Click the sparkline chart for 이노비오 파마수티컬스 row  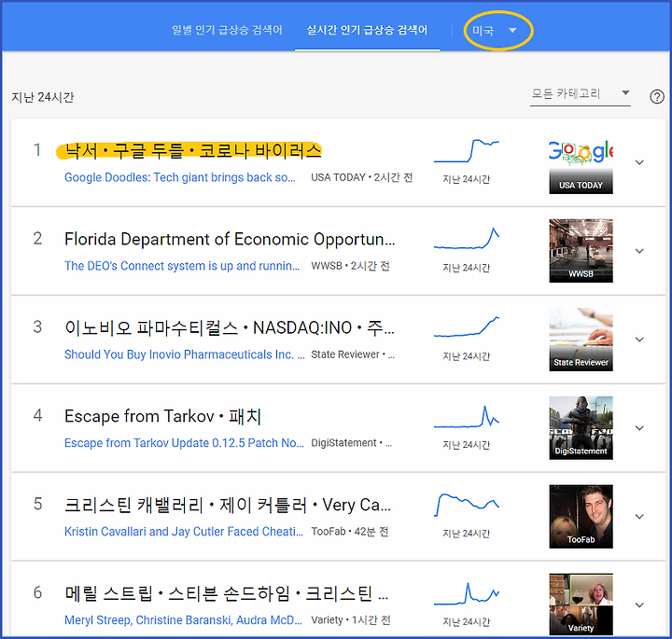pyautogui.click(x=467, y=327)
